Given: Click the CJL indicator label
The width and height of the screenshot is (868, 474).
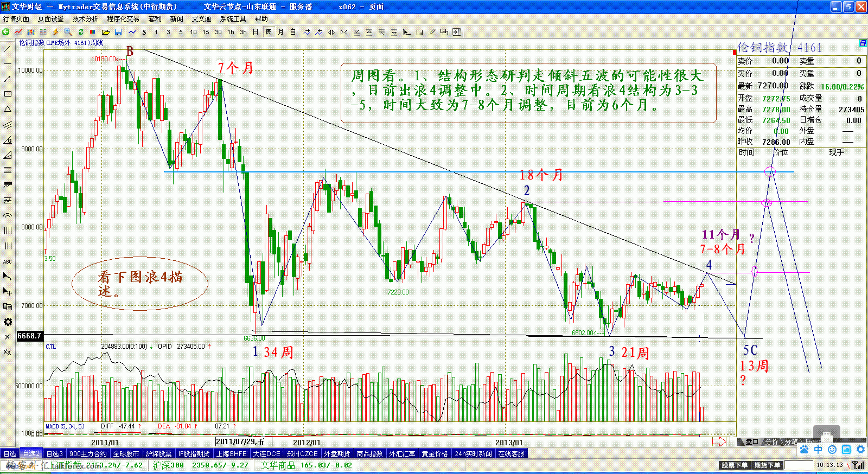Looking at the screenshot, I should click(x=50, y=346).
